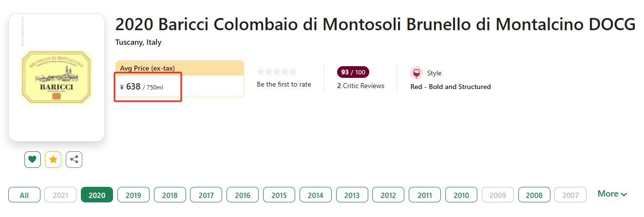Click the yellow star icon
This screenshot has width=644, height=217.
tap(53, 160)
